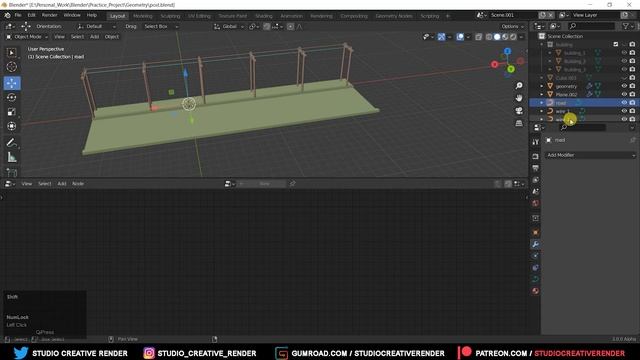Open the viewport Options dropdown
This screenshot has height=360, width=640.
tap(512, 27)
